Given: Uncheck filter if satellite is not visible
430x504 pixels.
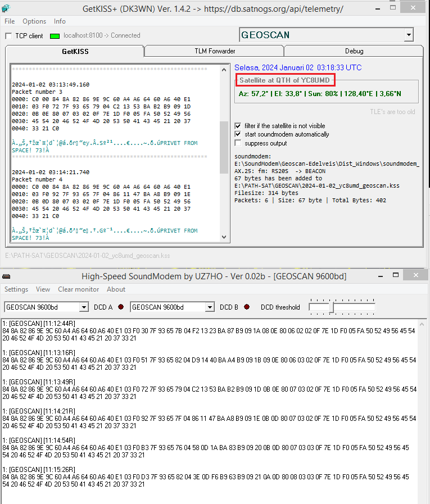Looking at the screenshot, I should [x=238, y=126].
